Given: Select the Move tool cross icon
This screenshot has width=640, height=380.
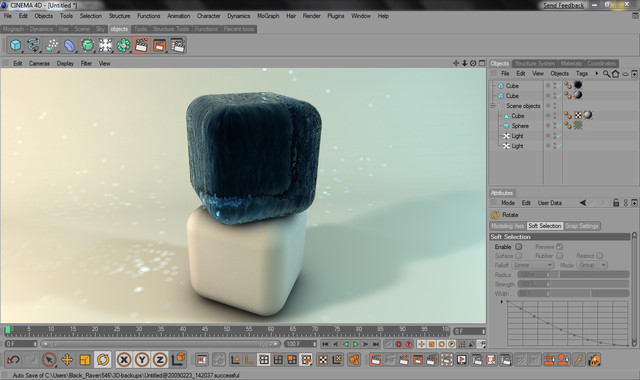Looking at the screenshot, I should coord(67,360).
